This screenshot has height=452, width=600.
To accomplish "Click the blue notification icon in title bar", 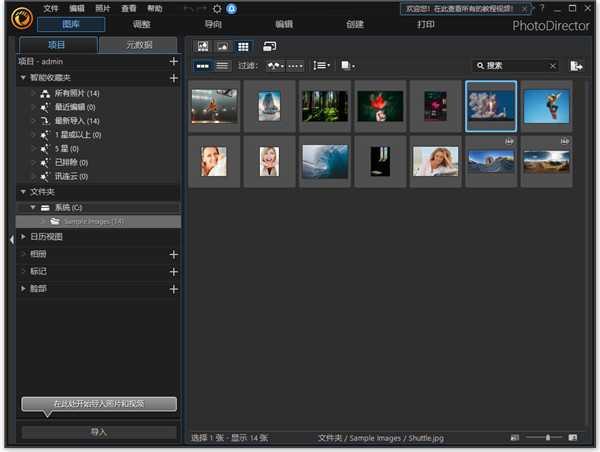I will click(x=232, y=8).
